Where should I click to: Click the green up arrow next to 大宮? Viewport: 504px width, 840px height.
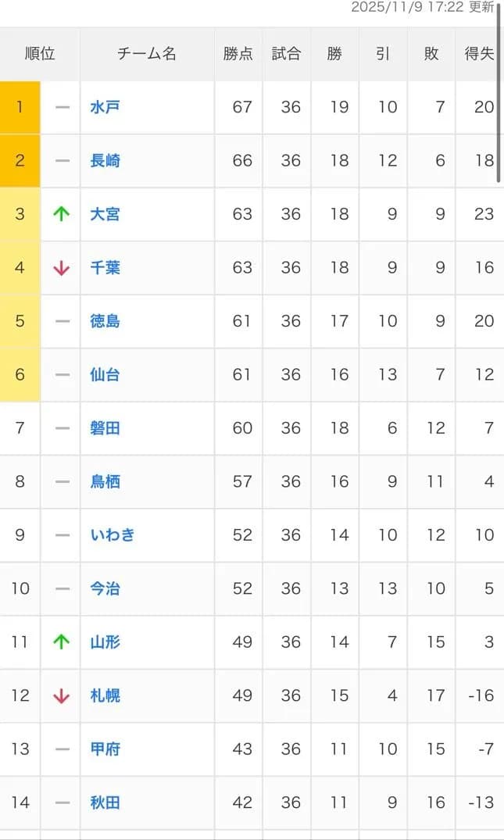tap(60, 214)
